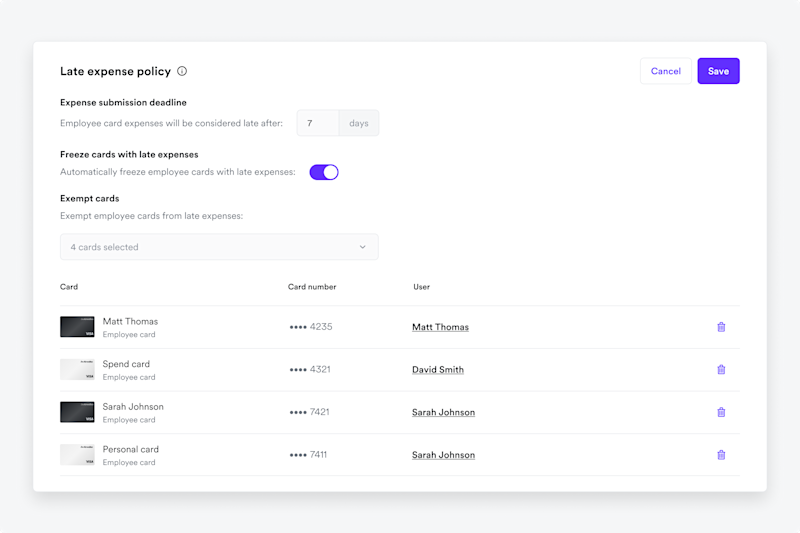Click the Card number column header
This screenshot has height=533, width=800.
(x=312, y=287)
